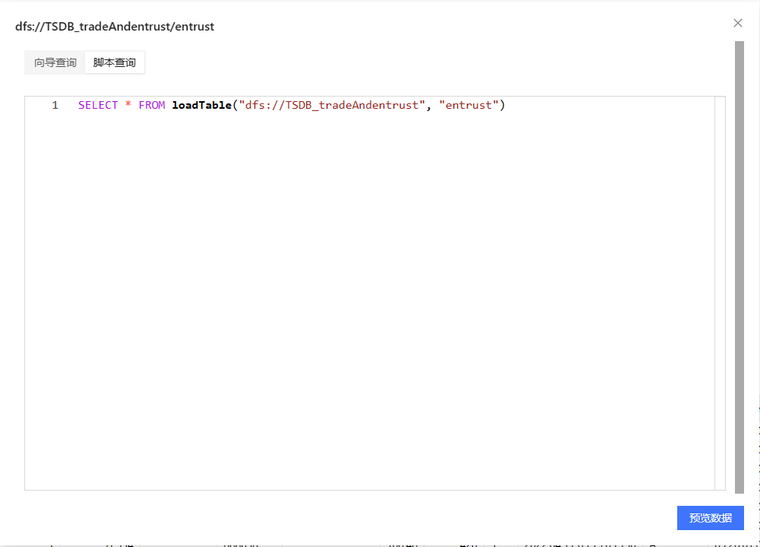Click the loadTable function name
Screen dimensions: 760x547
[201, 105]
